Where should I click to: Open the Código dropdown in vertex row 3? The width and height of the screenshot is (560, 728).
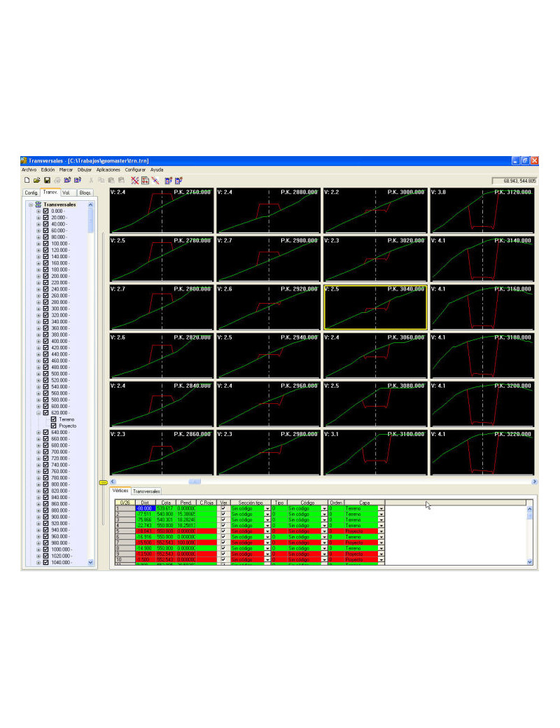click(x=324, y=520)
